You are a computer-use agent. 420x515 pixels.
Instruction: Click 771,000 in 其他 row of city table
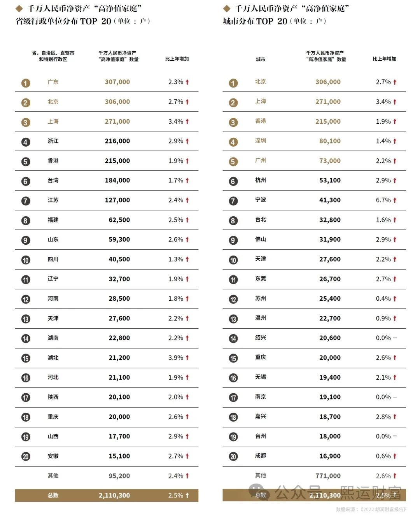pyautogui.click(x=328, y=476)
